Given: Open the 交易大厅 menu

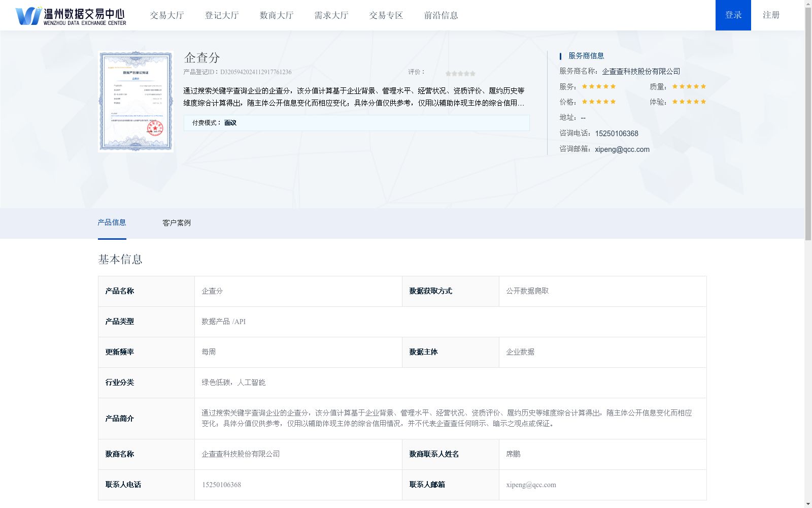Looking at the screenshot, I should tap(166, 15).
